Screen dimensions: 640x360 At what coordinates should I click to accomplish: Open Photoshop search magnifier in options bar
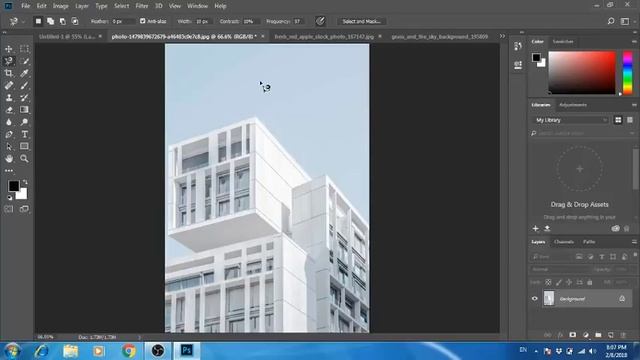point(611,21)
